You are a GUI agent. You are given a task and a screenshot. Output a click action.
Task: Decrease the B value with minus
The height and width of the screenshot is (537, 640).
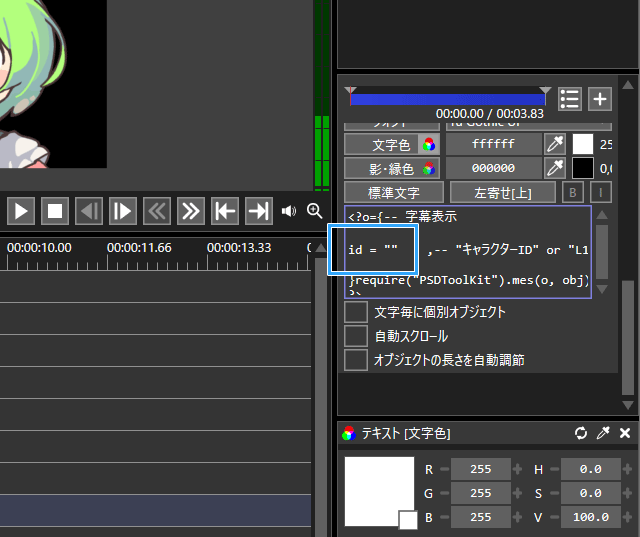click(444, 517)
